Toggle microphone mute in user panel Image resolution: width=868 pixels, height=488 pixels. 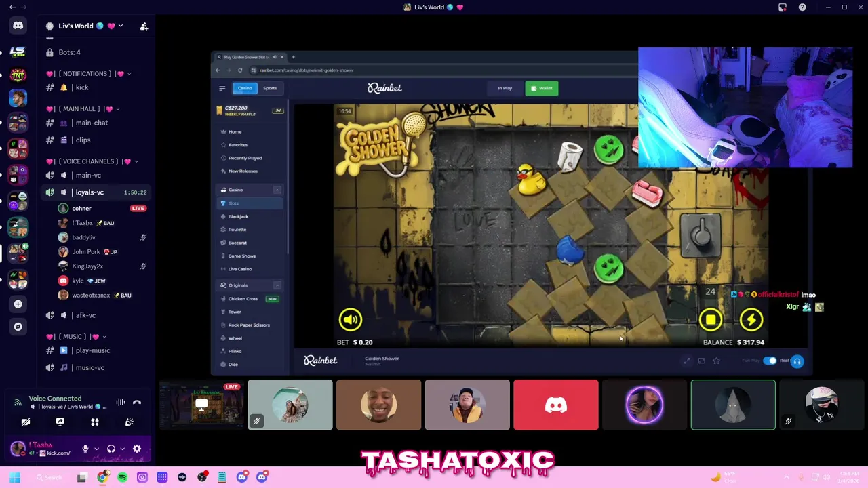click(x=85, y=449)
